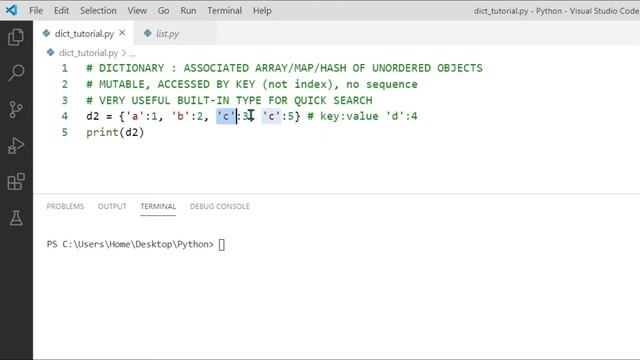Open the Testing flask icon

tap(16, 218)
